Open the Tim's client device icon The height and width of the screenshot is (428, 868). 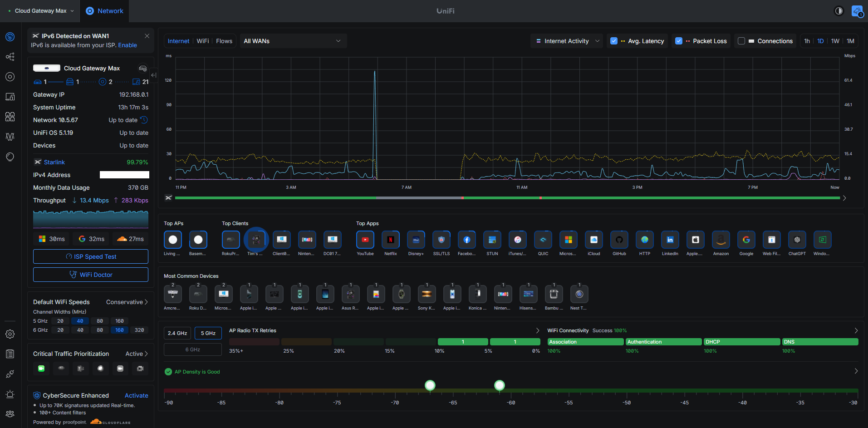[x=256, y=240]
